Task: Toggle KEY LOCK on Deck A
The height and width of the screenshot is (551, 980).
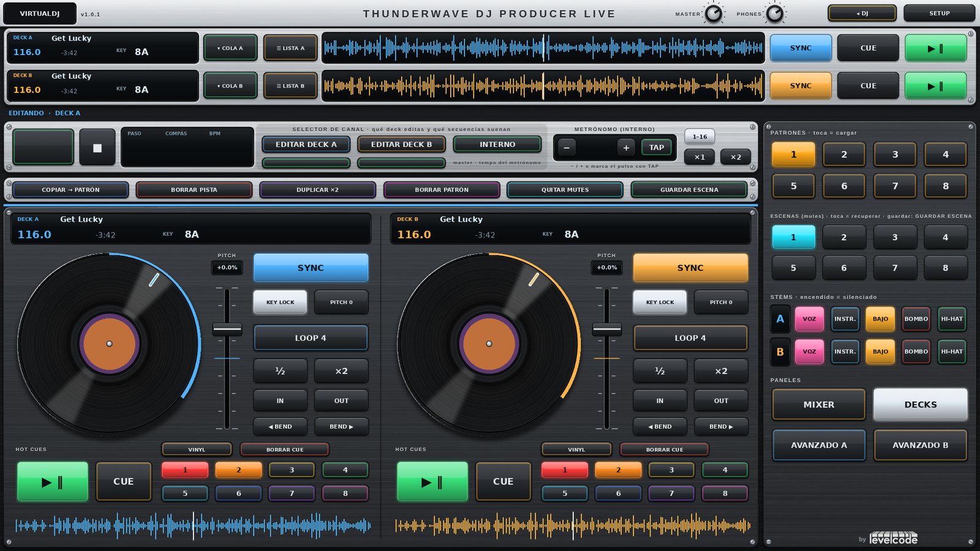Action: click(280, 302)
